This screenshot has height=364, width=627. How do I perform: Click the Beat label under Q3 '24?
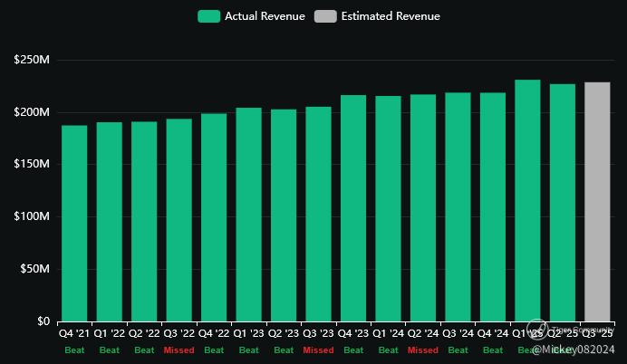(458, 350)
